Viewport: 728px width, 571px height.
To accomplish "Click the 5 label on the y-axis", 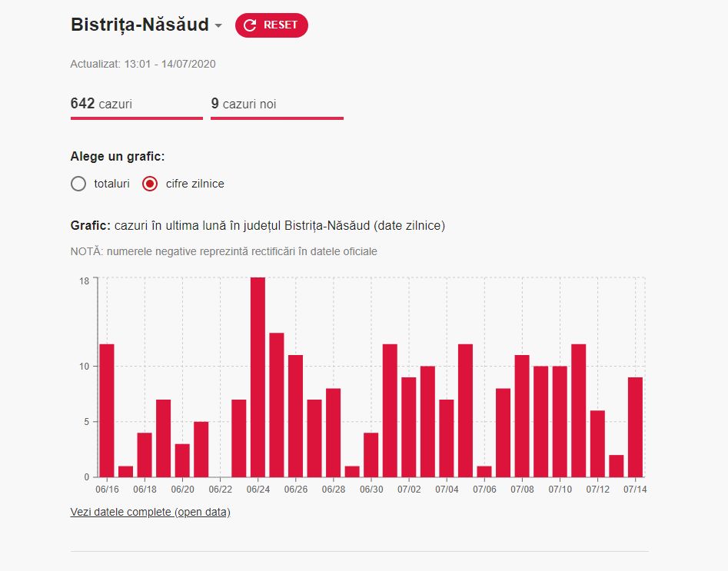I will (x=87, y=422).
